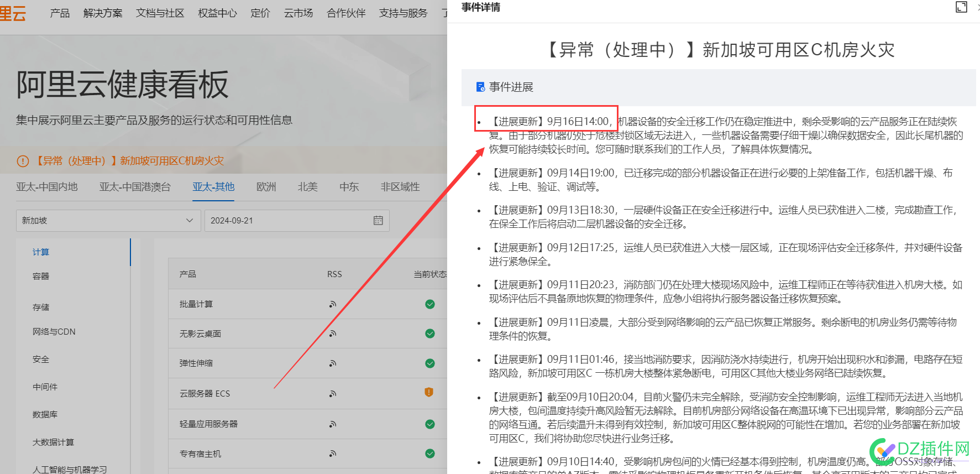Select 大数据计算 in the category sidebar
980x474 pixels.
tap(54, 442)
